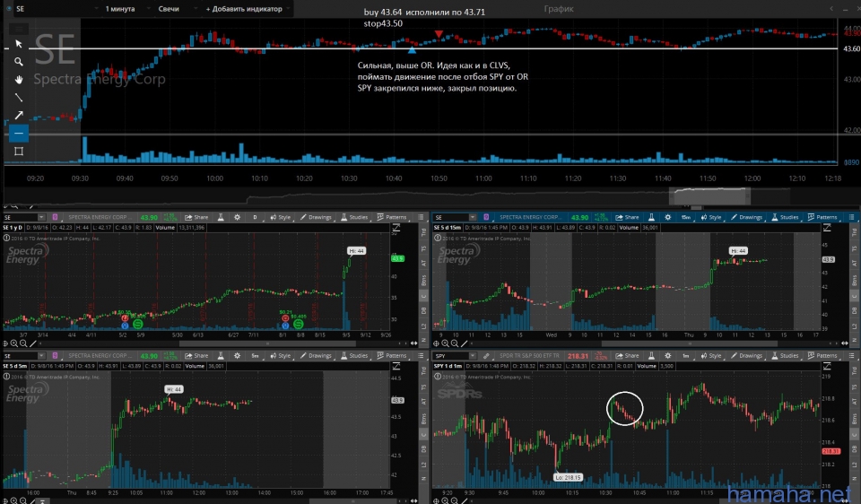This screenshot has height=504, width=861.
Task: Zoom in using the plus magnifier under the SE daily chart
Action: pyautogui.click(x=14, y=343)
